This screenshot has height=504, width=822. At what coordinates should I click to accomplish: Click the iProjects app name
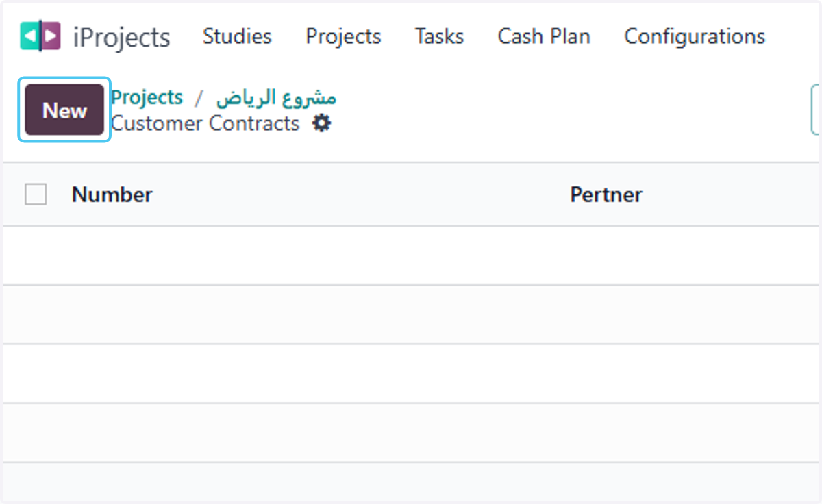coord(121,37)
